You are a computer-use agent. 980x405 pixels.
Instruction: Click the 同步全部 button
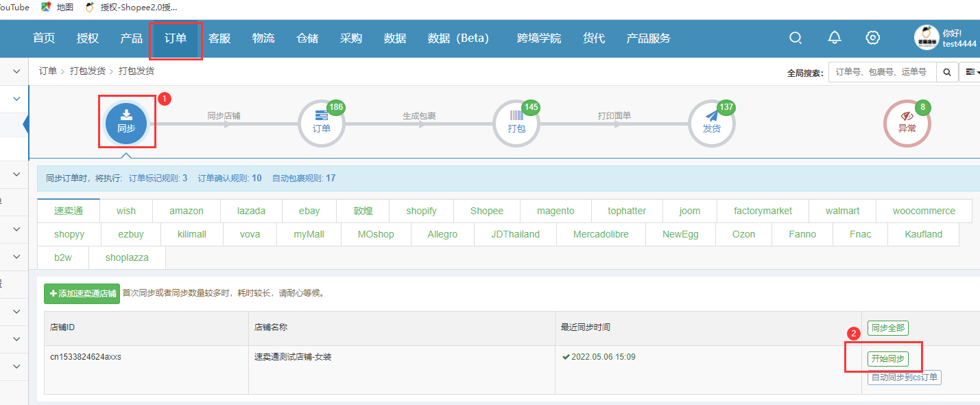pos(887,328)
